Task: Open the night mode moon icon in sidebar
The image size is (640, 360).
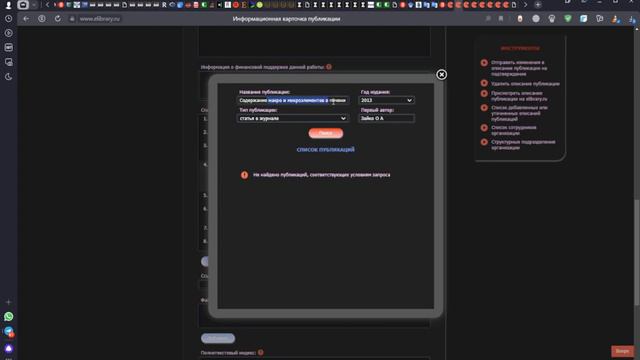Action: (x=9, y=77)
